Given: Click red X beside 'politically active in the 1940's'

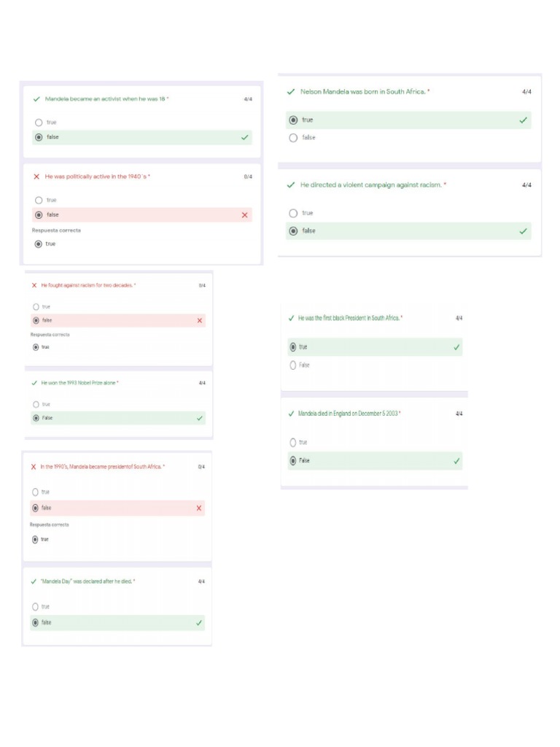Looking at the screenshot, I should pos(36,177).
